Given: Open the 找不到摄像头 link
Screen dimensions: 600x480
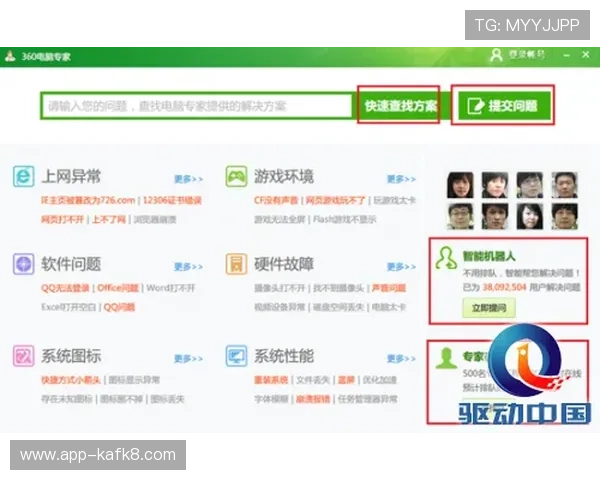Looking at the screenshot, I should (x=339, y=288).
